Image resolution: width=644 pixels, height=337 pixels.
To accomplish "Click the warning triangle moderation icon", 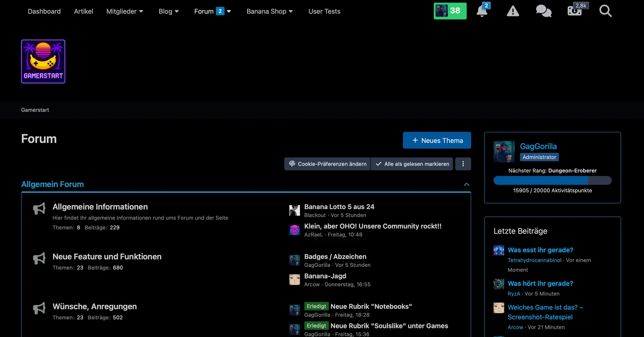I will click(513, 11).
